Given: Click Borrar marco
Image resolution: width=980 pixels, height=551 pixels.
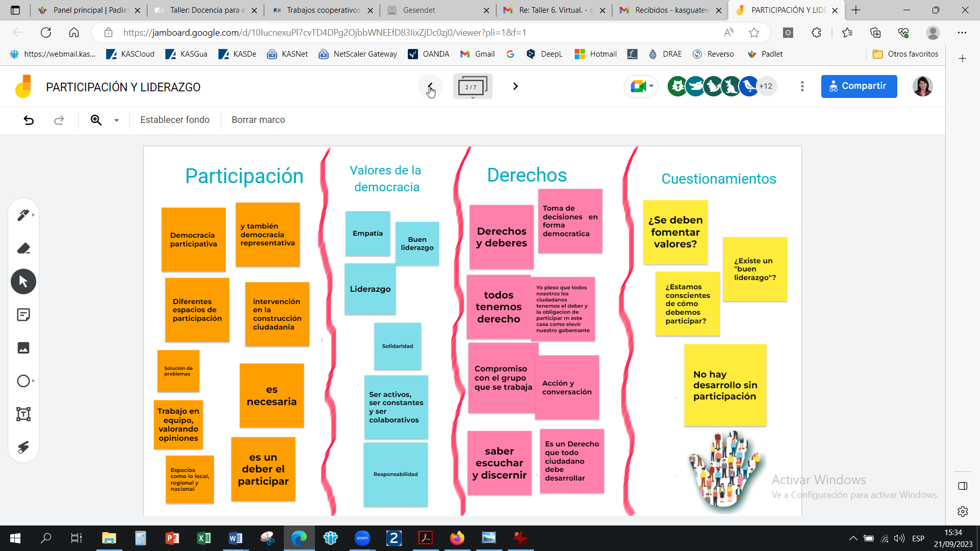Looking at the screenshot, I should point(258,120).
